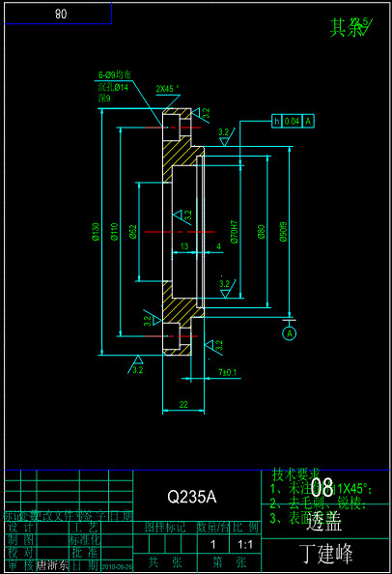Image resolution: width=392 pixels, height=574 pixels.
Task: Click the "Ø130" diameter dimension
Action: [96, 231]
